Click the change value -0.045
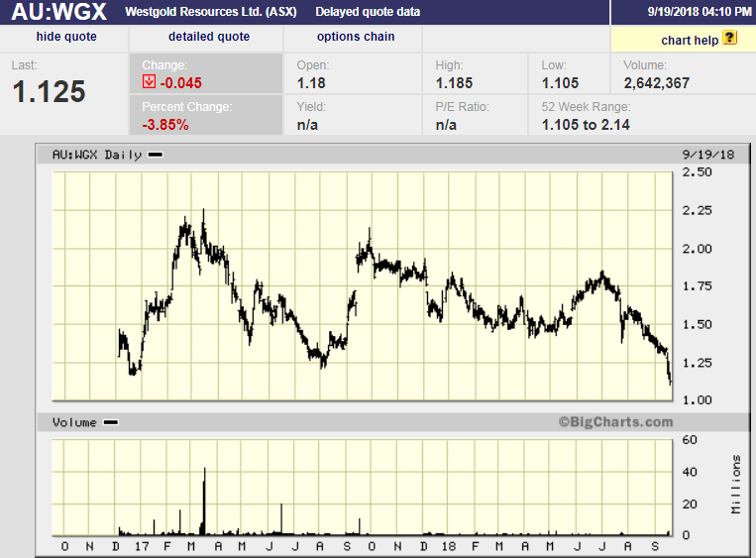The height and width of the screenshot is (558, 756). tap(180, 83)
